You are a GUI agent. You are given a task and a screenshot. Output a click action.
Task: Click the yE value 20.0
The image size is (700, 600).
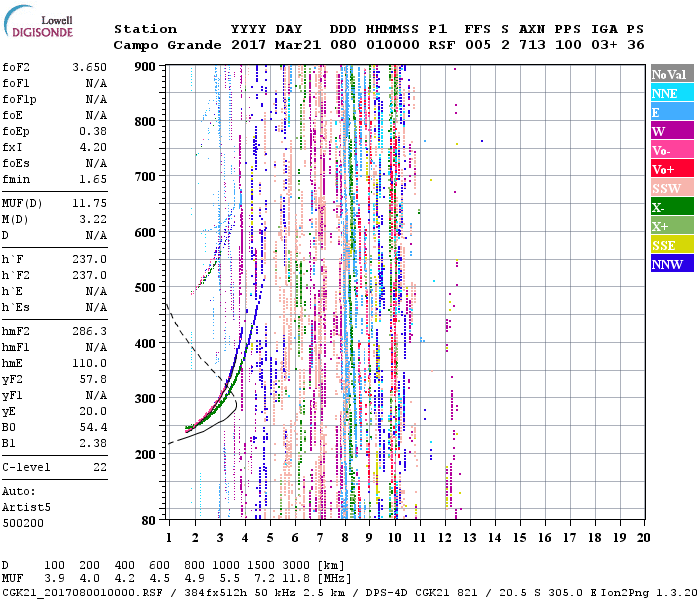[x=93, y=412]
